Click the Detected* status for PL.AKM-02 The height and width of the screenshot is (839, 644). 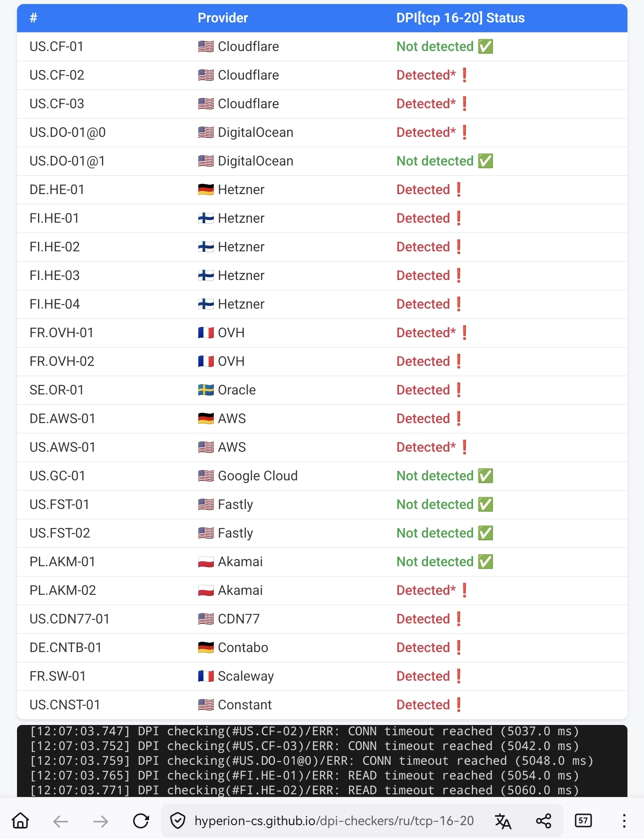click(426, 590)
